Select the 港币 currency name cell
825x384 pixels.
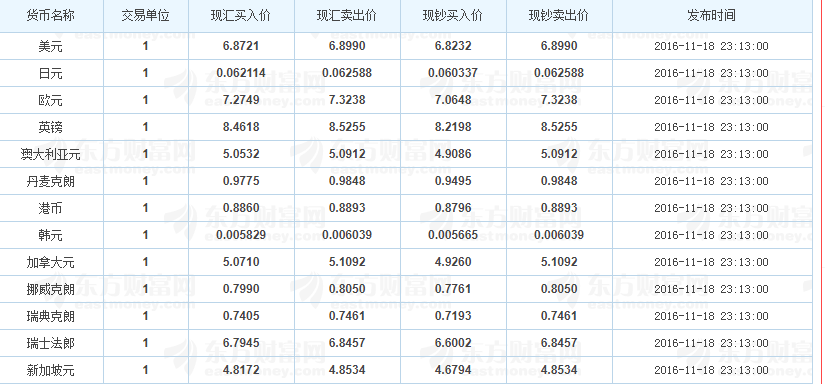click(51, 208)
